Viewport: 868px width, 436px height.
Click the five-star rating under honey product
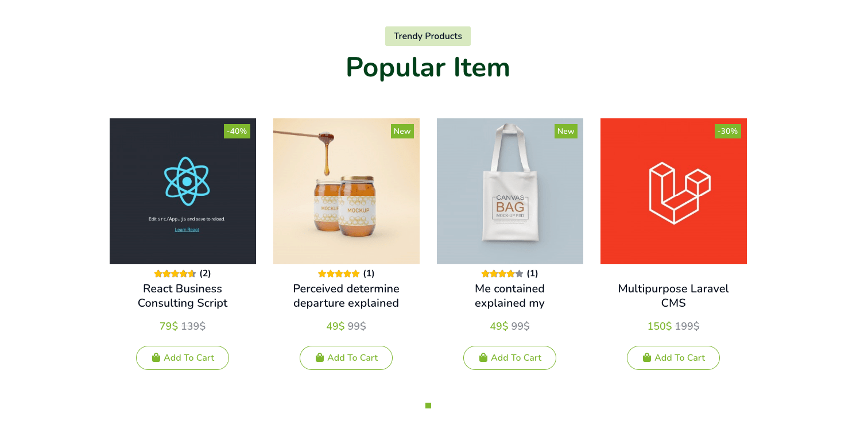coord(339,273)
